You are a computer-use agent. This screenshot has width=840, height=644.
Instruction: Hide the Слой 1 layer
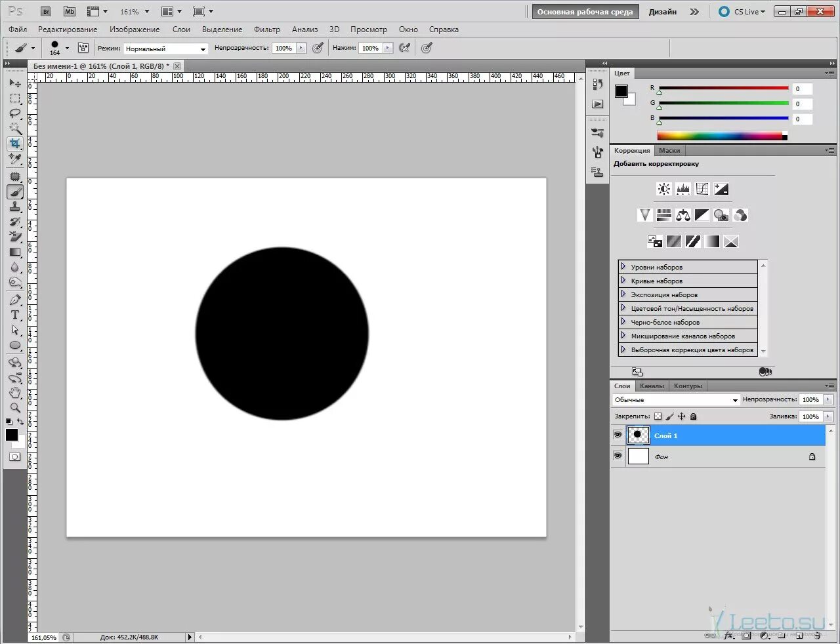pyautogui.click(x=618, y=435)
